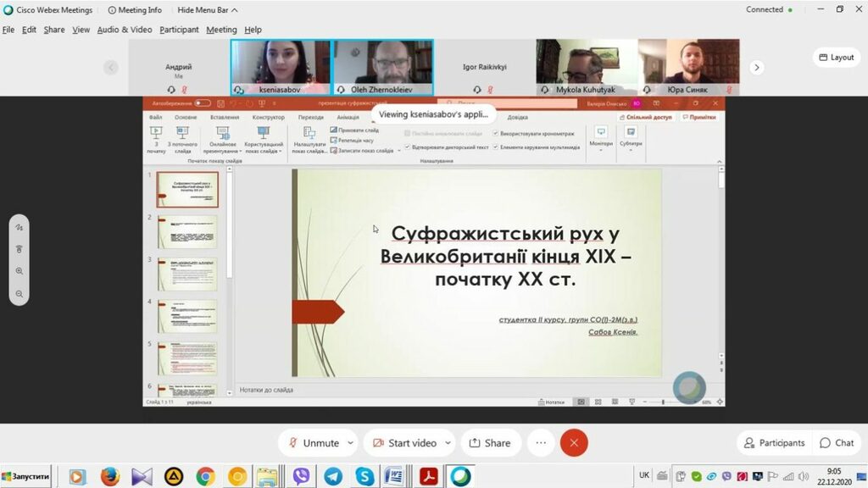Viewport: 868px width, 488px height.
Task: End meeting with red X button
Action: [x=574, y=442]
